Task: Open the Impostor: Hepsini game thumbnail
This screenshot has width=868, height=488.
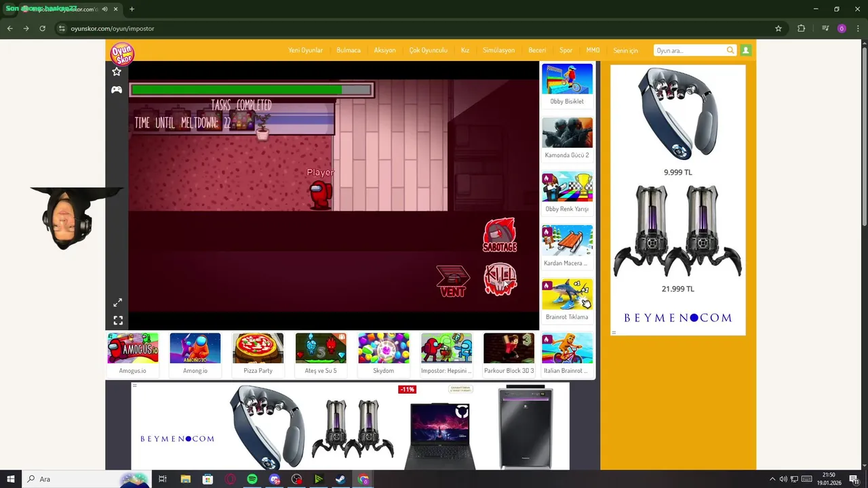Action: point(446,354)
